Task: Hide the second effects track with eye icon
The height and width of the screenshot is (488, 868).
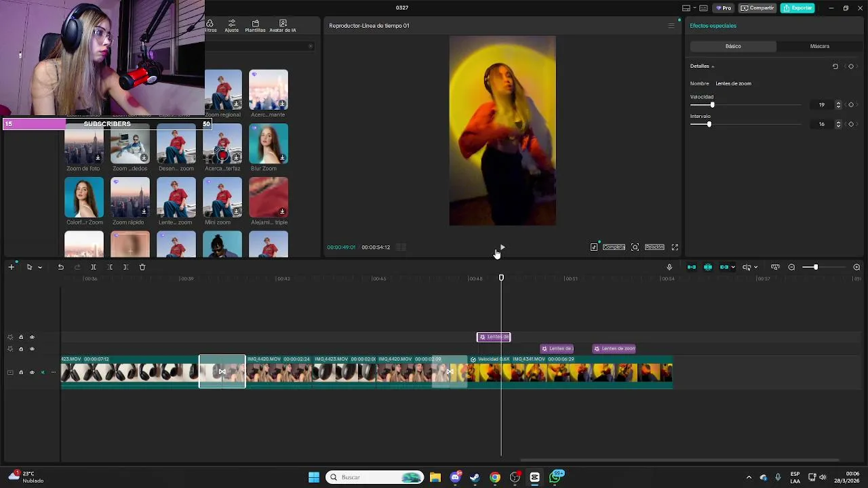Action: coord(32,349)
